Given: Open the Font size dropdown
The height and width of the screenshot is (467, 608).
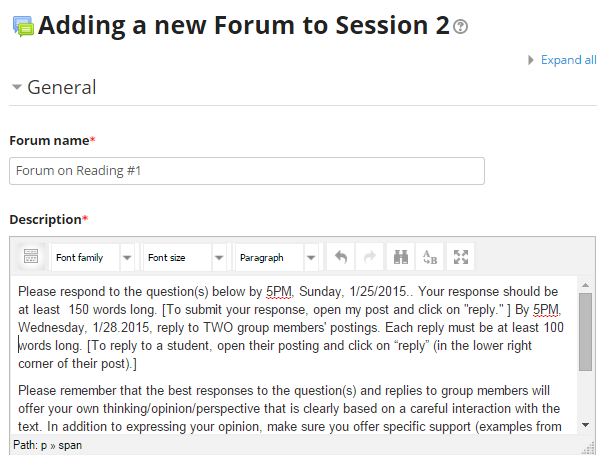Looking at the screenshot, I should click(x=185, y=257).
